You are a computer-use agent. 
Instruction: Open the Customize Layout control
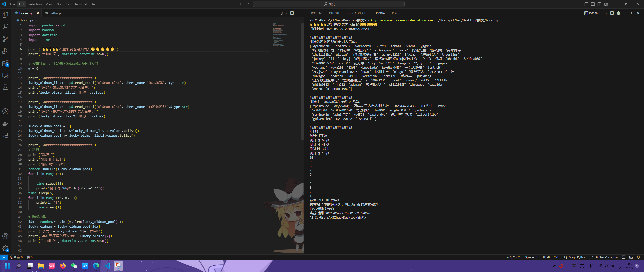(606, 4)
